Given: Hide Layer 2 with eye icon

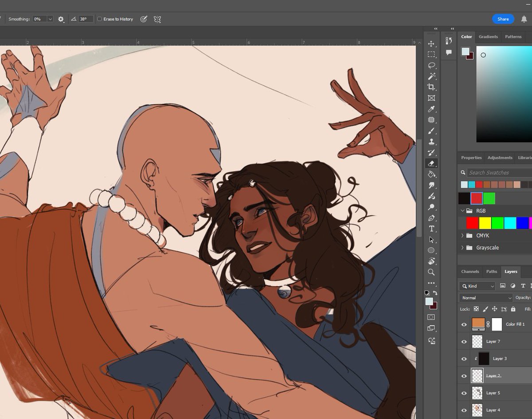Looking at the screenshot, I should [x=464, y=376].
